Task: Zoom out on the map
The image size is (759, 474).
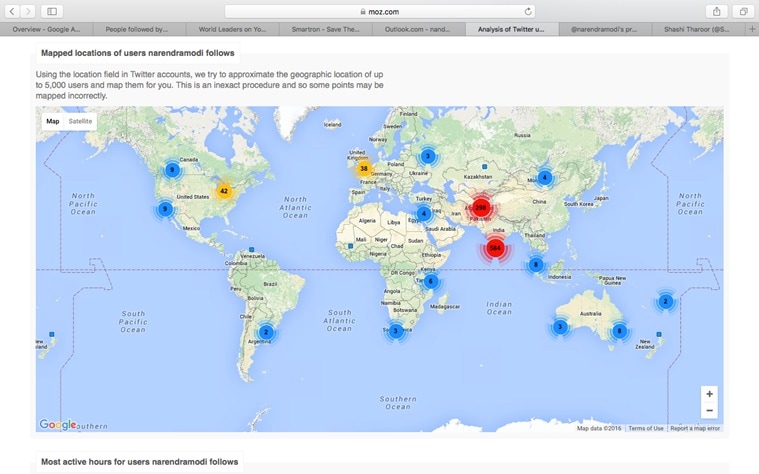Action: 709,411
